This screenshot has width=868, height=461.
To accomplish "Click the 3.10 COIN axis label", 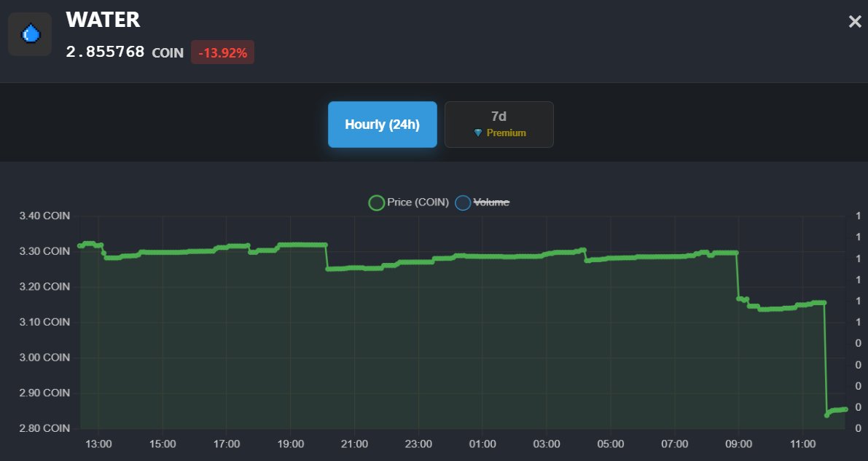I will pyautogui.click(x=45, y=322).
